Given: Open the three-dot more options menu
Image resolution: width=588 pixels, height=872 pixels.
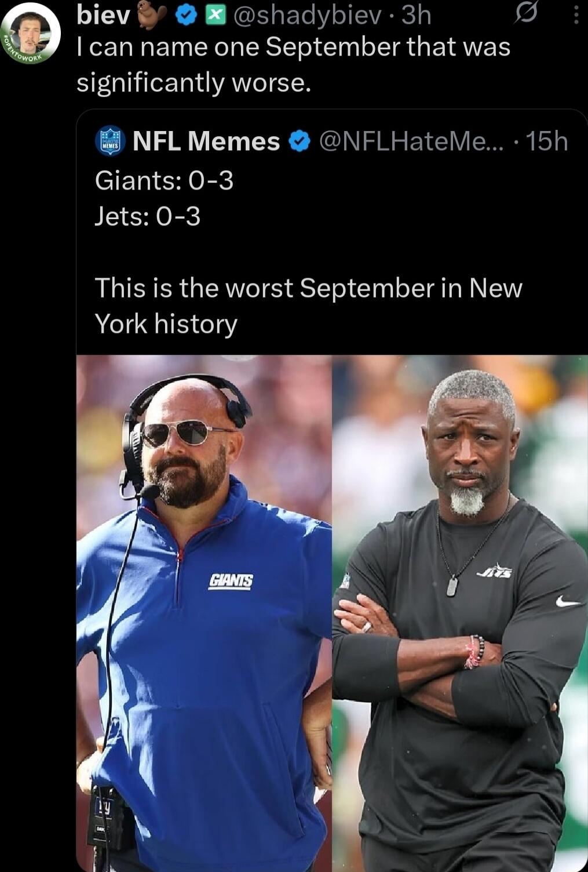Looking at the screenshot, I should point(575,16).
